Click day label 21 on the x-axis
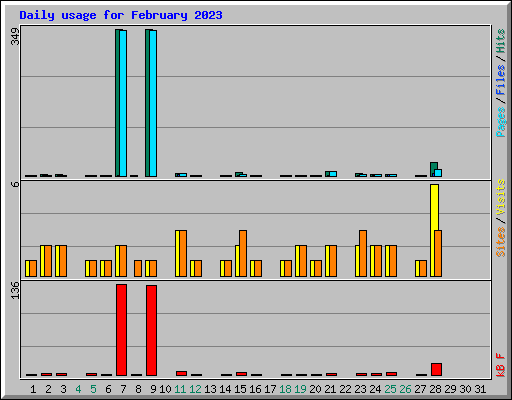The image size is (512, 400). click(330, 389)
